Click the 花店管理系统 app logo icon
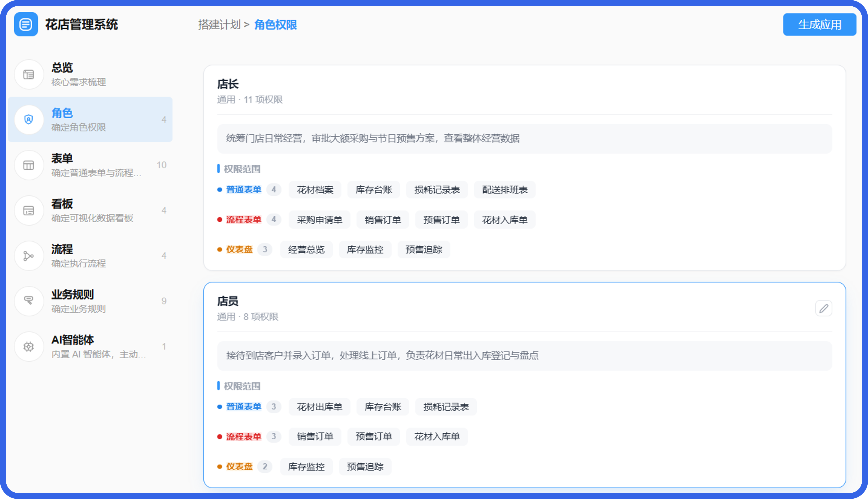The height and width of the screenshot is (499, 868). (26, 24)
